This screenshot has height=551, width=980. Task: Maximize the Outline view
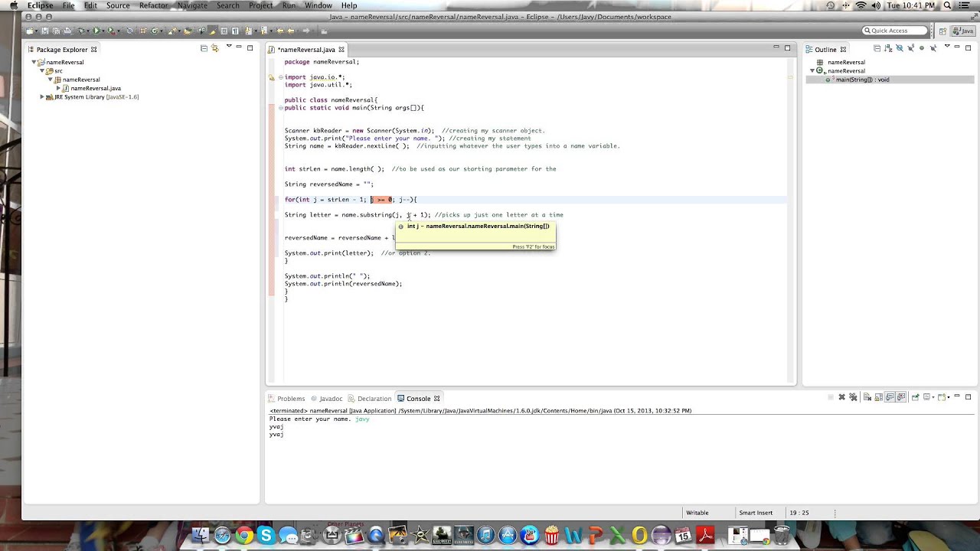click(x=968, y=47)
